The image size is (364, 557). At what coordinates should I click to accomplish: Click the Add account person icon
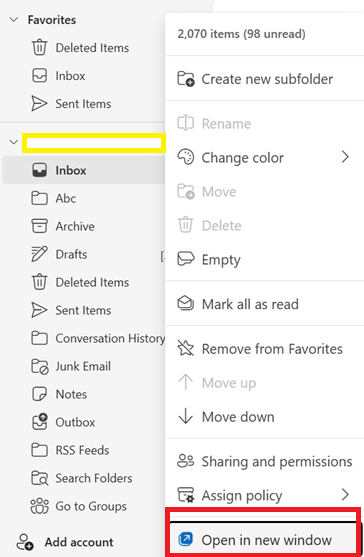coord(25,542)
